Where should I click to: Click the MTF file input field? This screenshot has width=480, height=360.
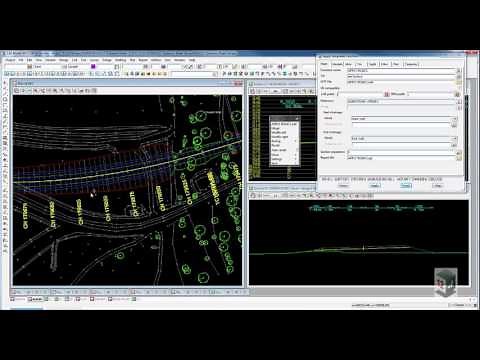tap(402, 82)
